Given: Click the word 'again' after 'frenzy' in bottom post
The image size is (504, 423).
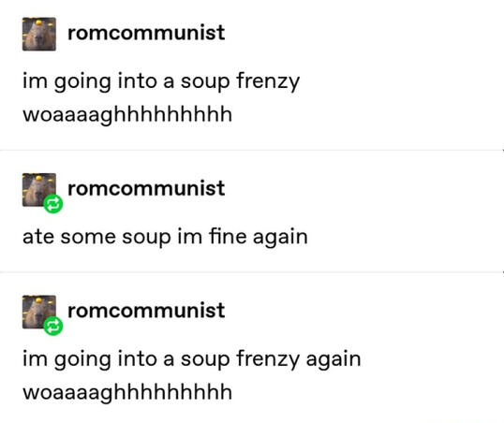Looking at the screenshot, I should click(334, 359).
